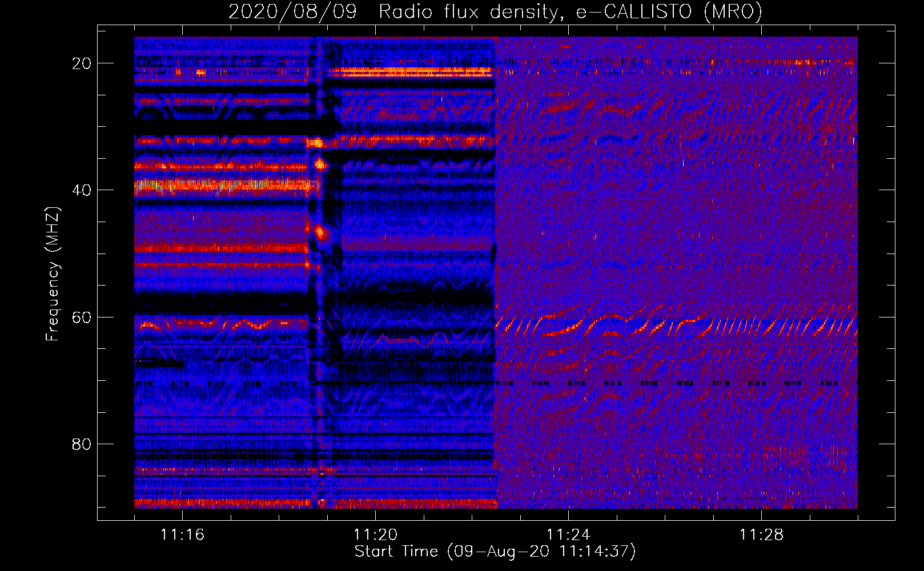The width and height of the screenshot is (924, 571).
Task: Click the 40 MHz frequency label
Action: (x=82, y=190)
